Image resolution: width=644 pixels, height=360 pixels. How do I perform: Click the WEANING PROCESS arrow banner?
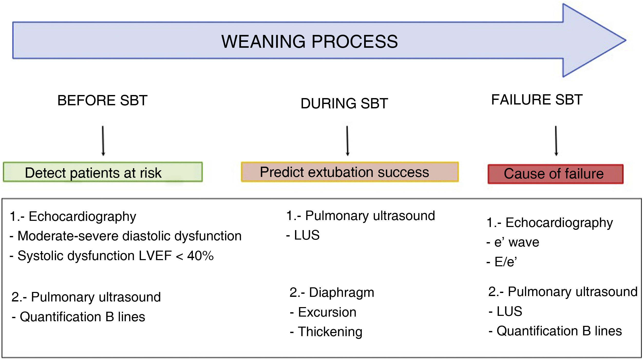point(309,41)
